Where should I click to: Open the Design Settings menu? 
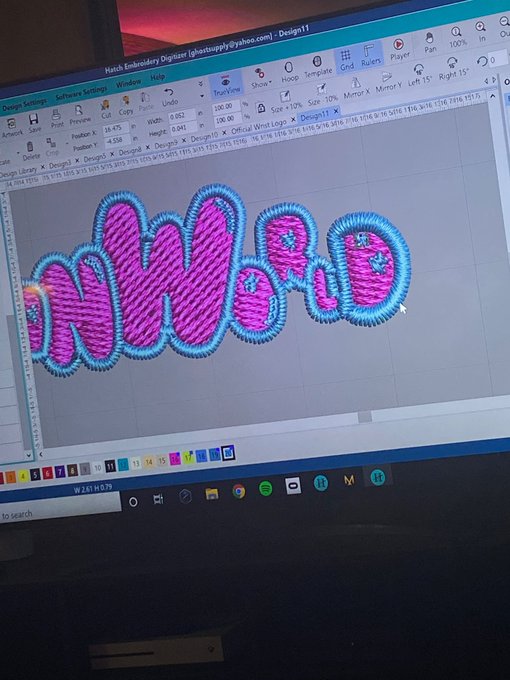click(x=23, y=105)
